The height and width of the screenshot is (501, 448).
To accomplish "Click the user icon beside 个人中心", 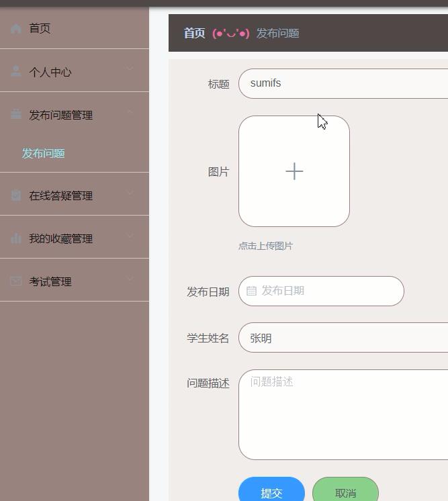I will coord(15,71).
